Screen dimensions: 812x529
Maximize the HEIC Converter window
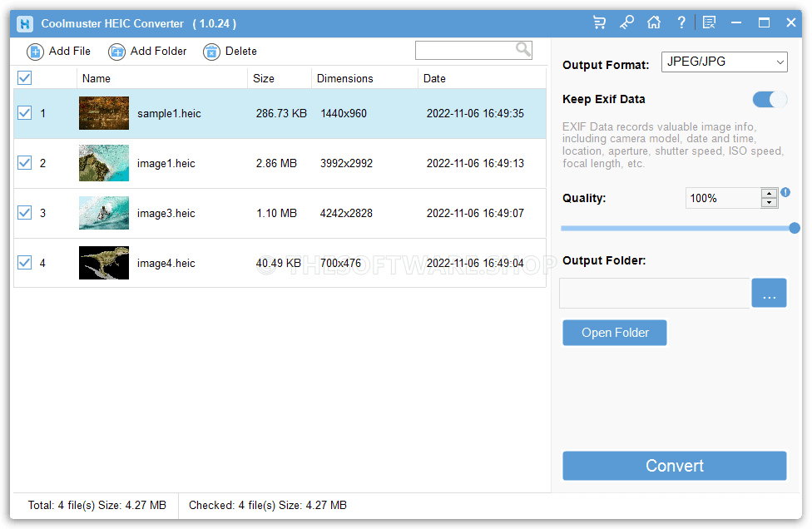(764, 22)
